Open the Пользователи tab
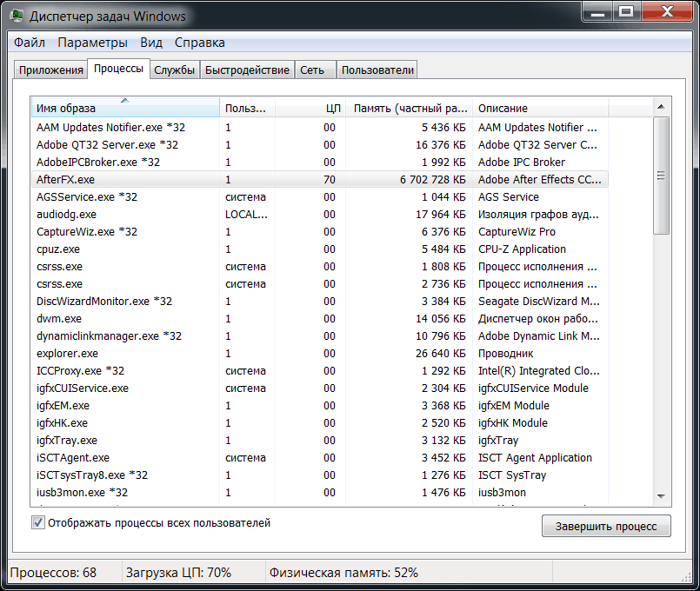Viewport: 700px width, 591px height. pos(377,70)
